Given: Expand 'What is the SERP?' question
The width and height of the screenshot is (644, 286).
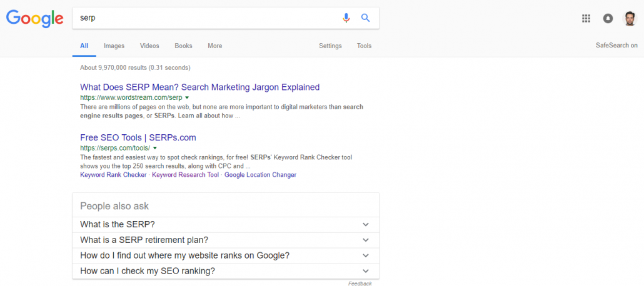Looking at the screenshot, I should pos(366,225).
